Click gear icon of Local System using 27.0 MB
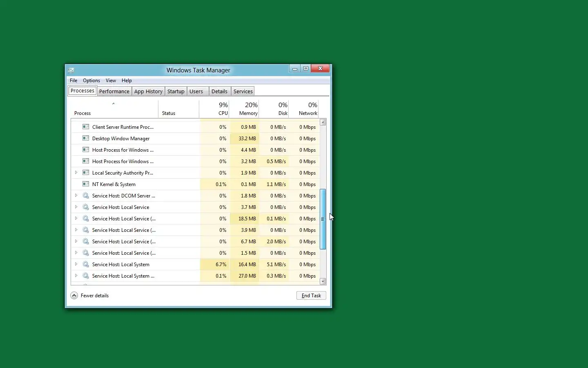The image size is (588, 368). tap(86, 276)
